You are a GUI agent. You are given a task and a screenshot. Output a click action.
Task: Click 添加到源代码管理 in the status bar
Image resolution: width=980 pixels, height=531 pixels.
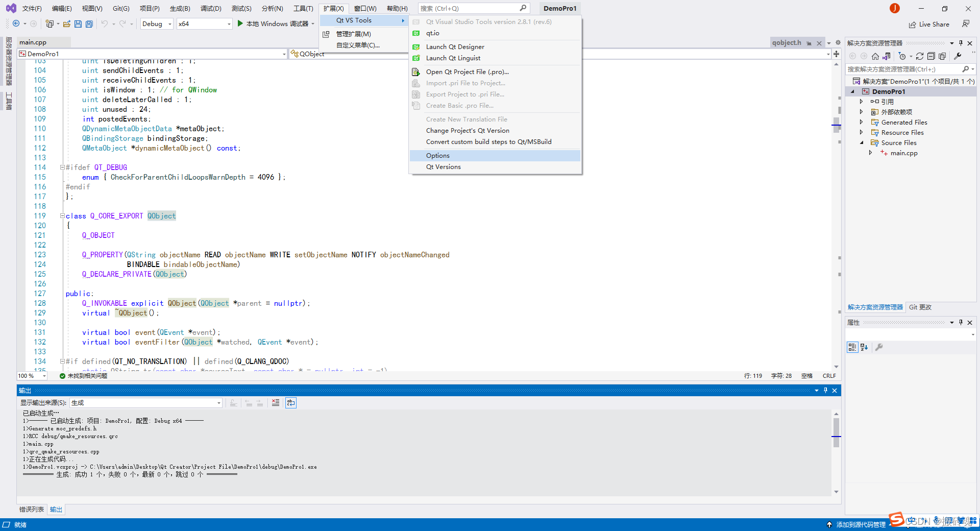point(861,524)
